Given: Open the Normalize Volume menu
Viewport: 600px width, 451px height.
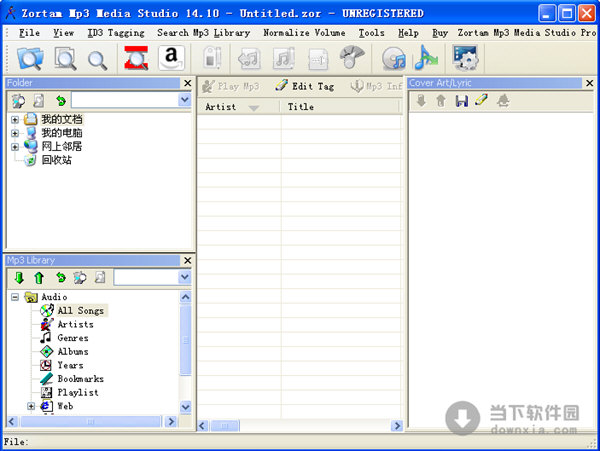Looking at the screenshot, I should coord(304,33).
